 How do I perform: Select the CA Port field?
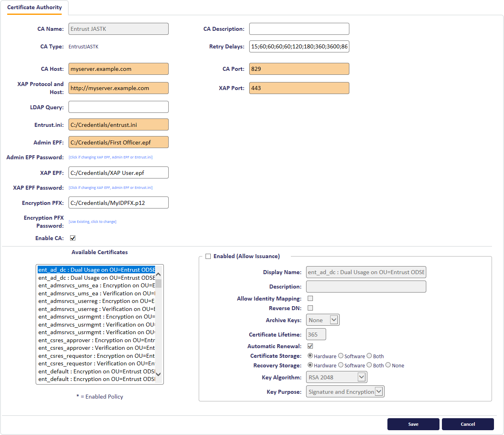point(299,69)
